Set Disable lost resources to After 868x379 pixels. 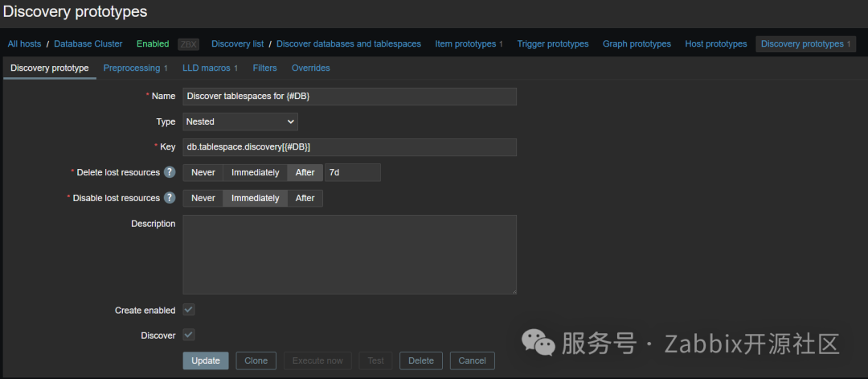[x=305, y=198]
